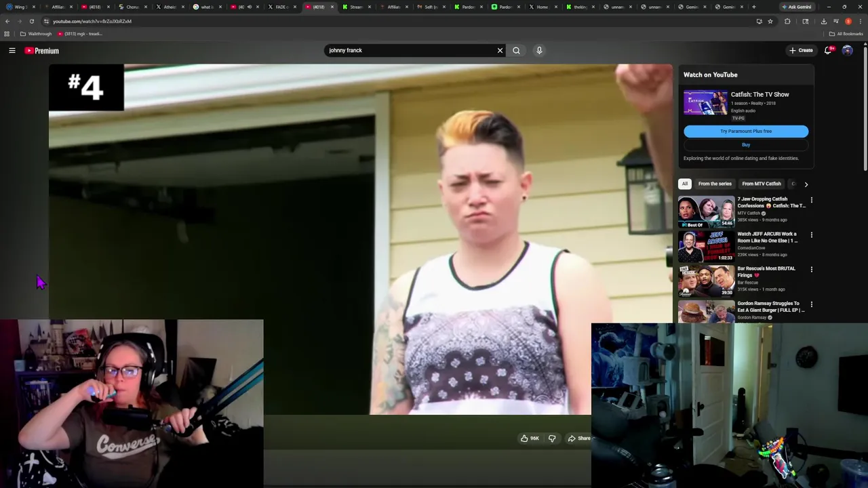Go back with the browser back arrow
This screenshot has width=868, height=488.
tap(7, 21)
